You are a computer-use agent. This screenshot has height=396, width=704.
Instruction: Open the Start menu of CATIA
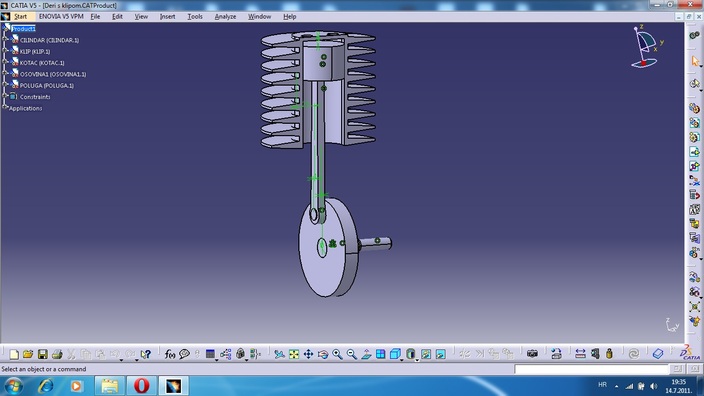[20, 17]
